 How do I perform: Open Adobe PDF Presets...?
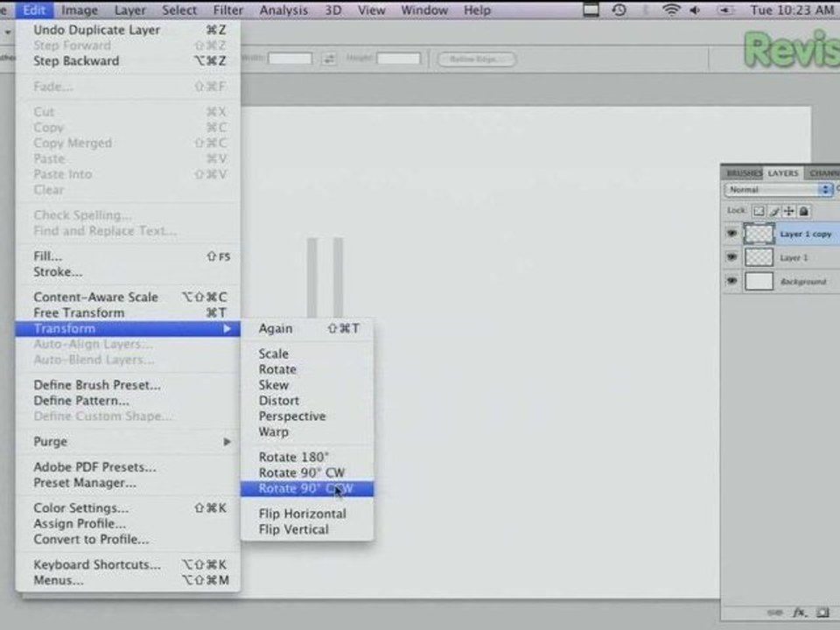point(128,467)
